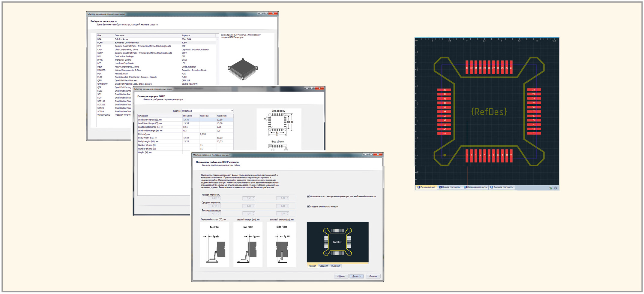This screenshot has width=644, height=294.
Task: Select the SOIC package row
Action: tap(114, 91)
